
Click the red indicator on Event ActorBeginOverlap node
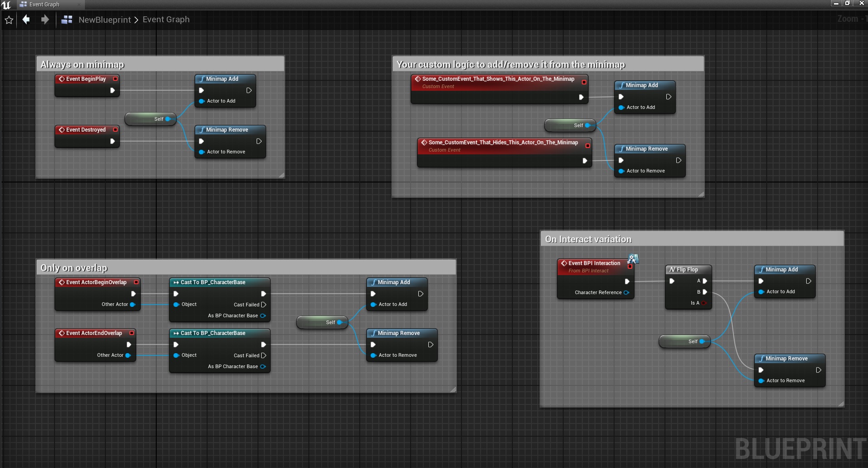point(136,282)
